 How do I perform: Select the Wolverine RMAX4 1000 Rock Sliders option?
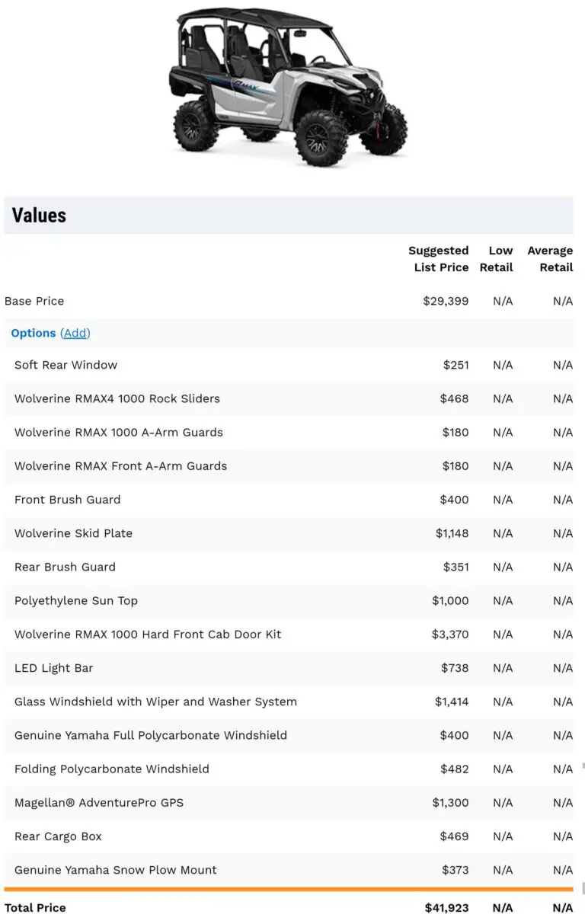[x=117, y=398]
